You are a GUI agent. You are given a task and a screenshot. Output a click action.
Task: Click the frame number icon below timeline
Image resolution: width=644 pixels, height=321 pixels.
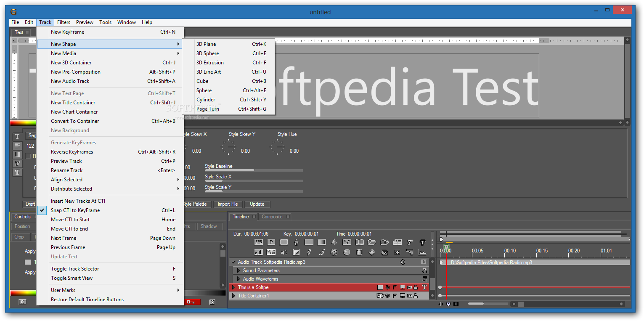point(456,304)
